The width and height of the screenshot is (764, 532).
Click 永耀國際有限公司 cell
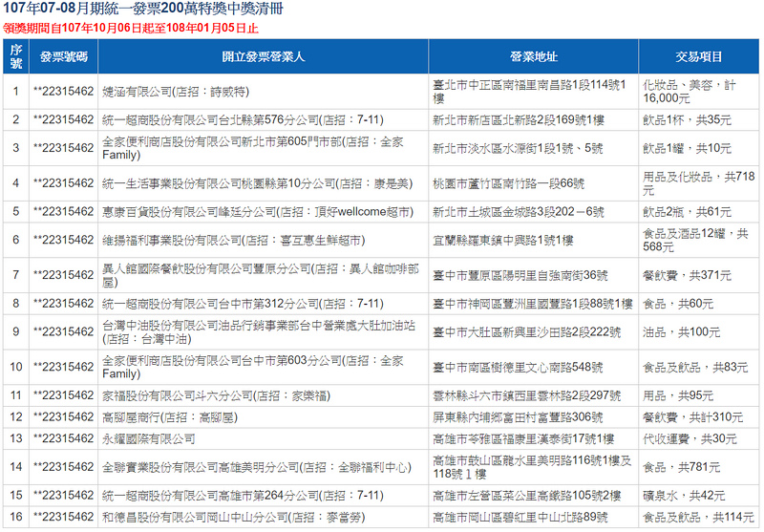tap(264, 438)
